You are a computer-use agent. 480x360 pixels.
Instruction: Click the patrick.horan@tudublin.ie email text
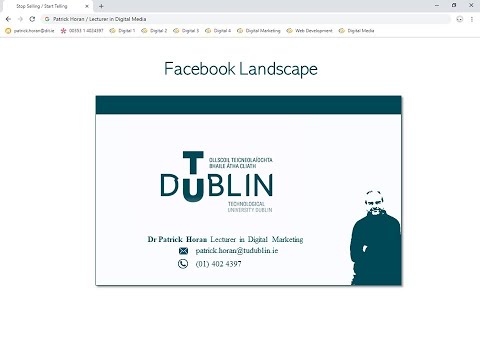237,251
